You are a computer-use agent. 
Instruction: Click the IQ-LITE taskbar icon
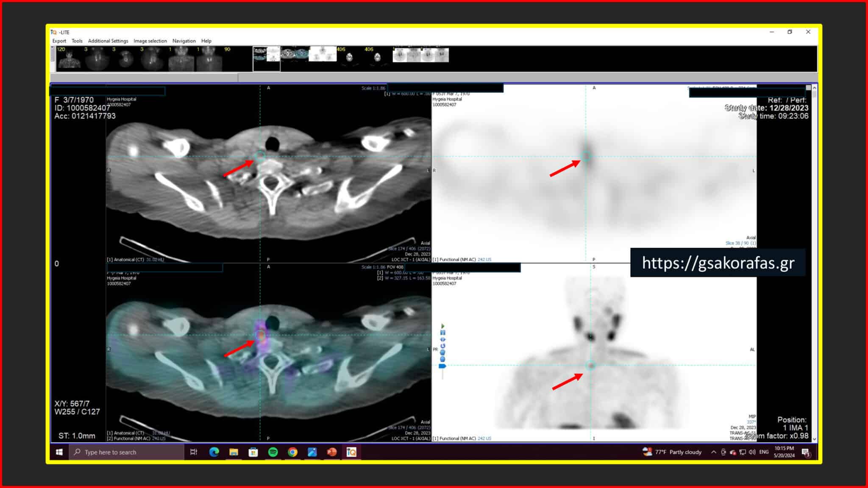pyautogui.click(x=351, y=452)
